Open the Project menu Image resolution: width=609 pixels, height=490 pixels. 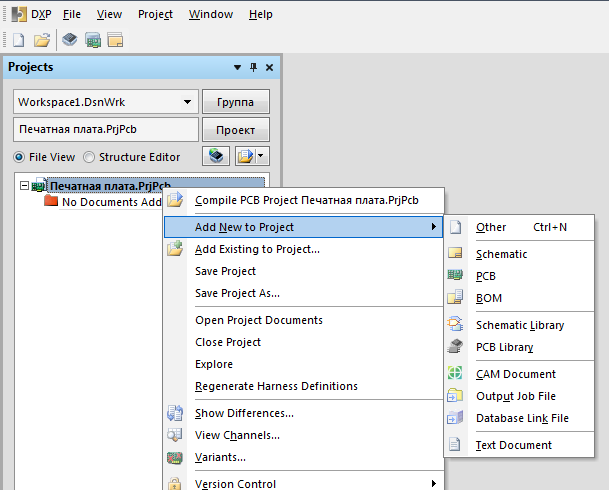pos(155,14)
